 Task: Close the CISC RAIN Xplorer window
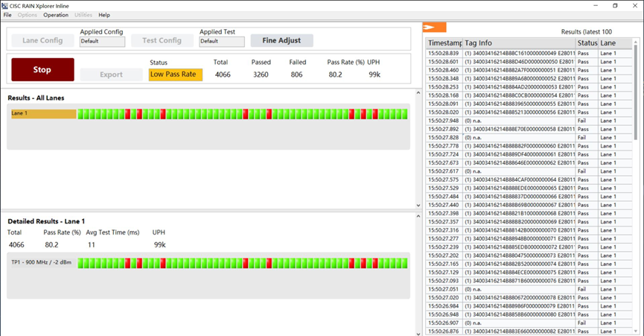click(635, 5)
